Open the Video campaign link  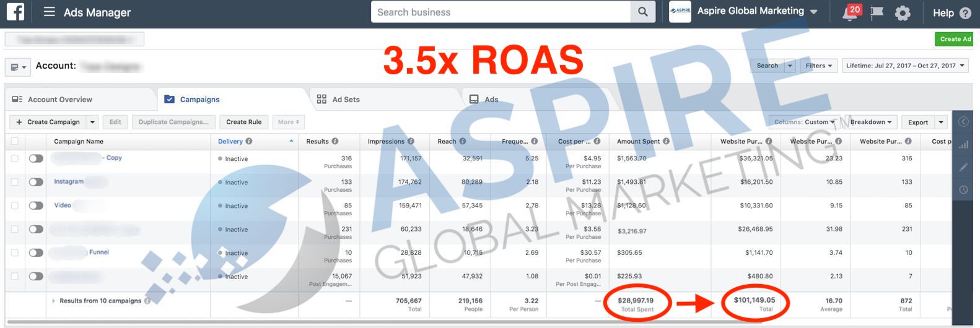point(63,205)
